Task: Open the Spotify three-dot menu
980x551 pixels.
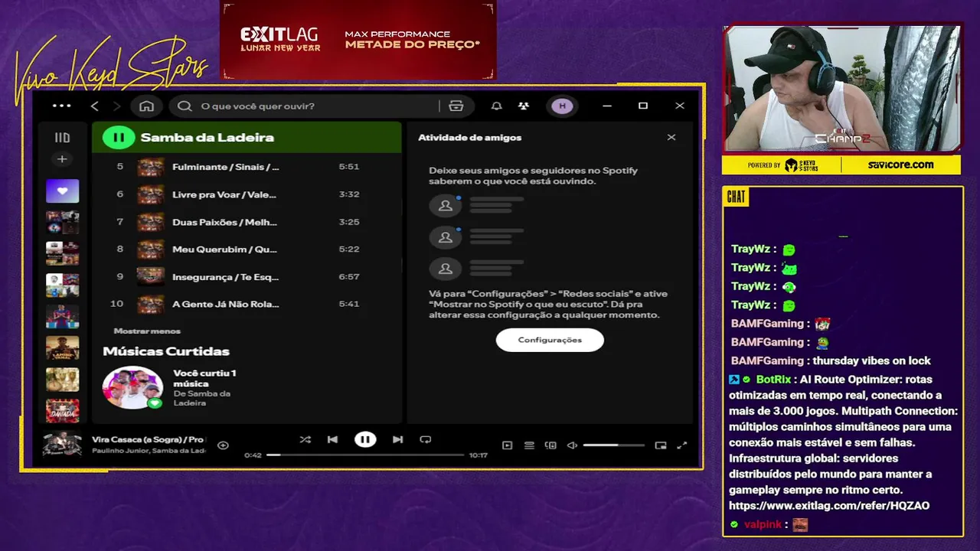Action: pos(61,106)
